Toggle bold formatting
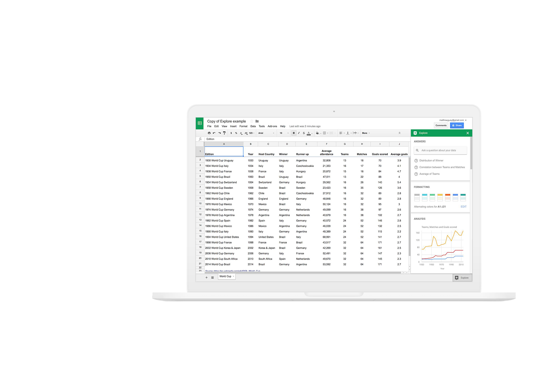 [x=294, y=133]
